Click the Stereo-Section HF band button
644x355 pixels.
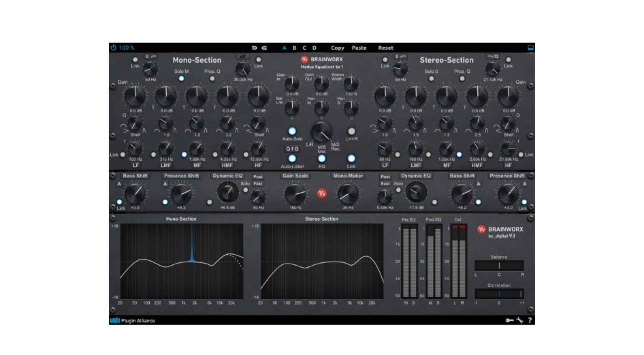(508, 165)
